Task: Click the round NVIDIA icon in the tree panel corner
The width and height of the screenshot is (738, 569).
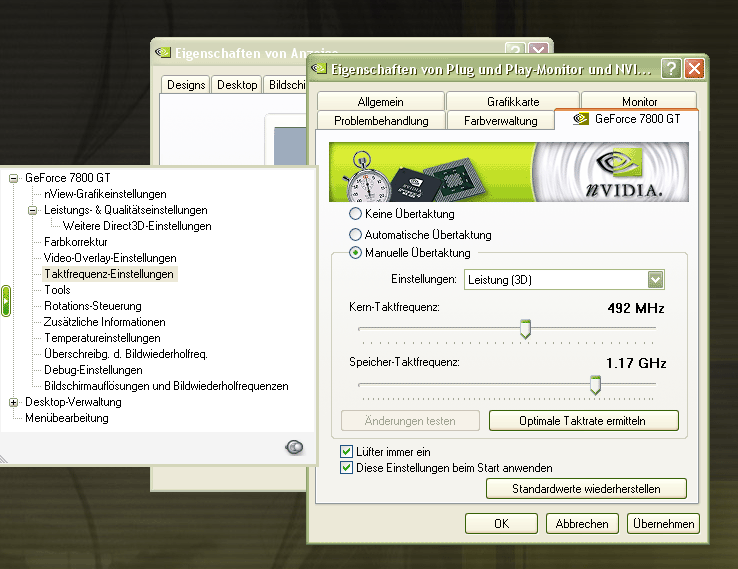Action: tap(295, 447)
